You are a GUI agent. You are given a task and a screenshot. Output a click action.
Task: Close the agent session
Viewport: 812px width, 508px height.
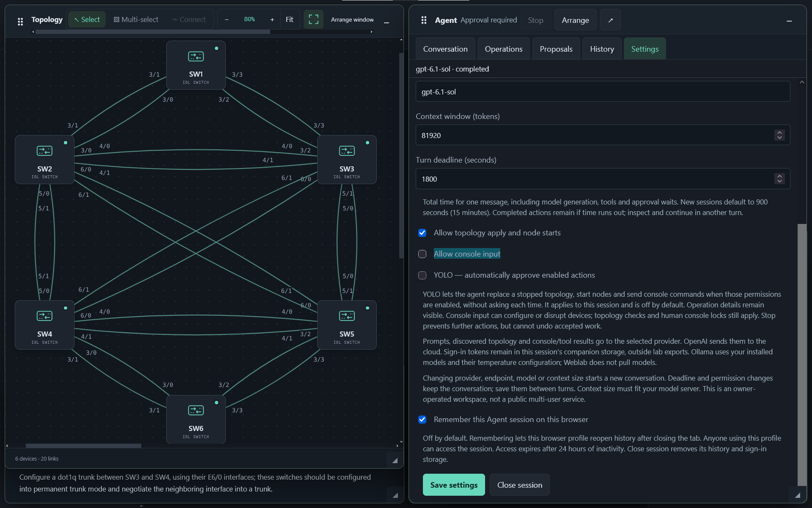(520, 485)
